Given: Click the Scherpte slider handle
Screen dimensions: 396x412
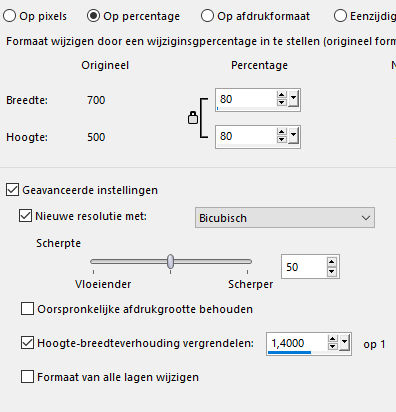Looking at the screenshot, I should click(171, 261).
